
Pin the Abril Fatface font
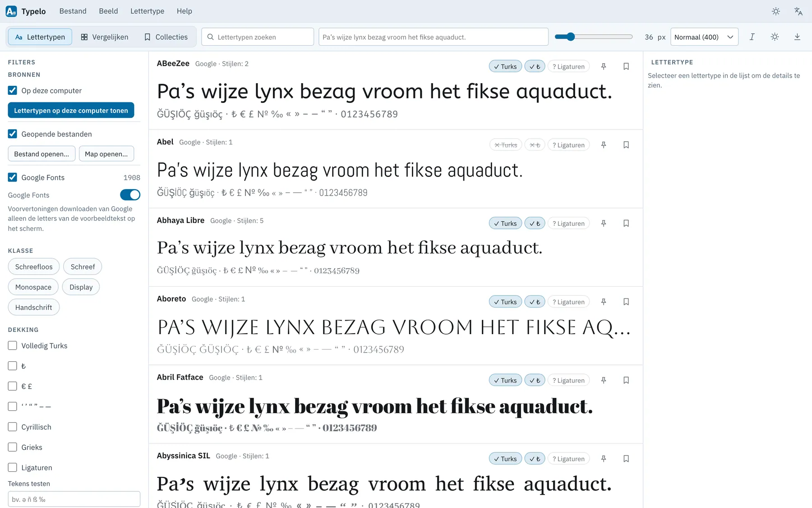click(x=604, y=380)
